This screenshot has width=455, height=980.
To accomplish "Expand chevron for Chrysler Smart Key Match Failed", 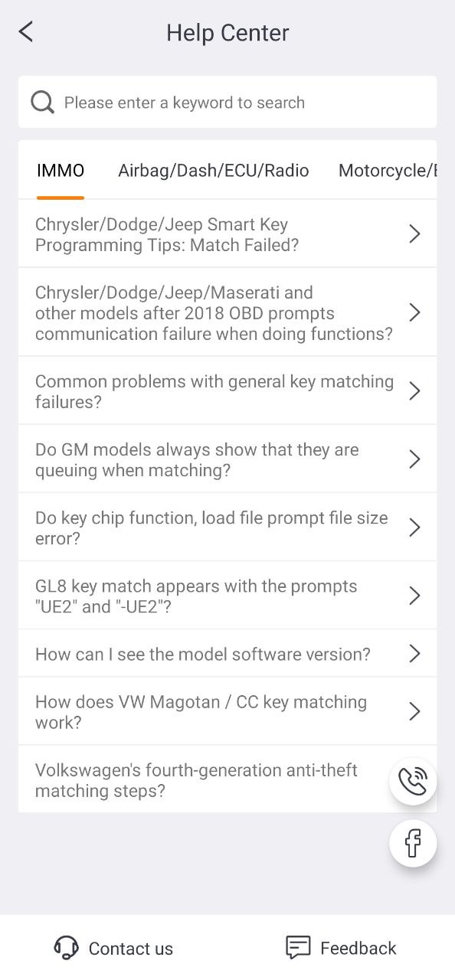I will click(x=414, y=234).
